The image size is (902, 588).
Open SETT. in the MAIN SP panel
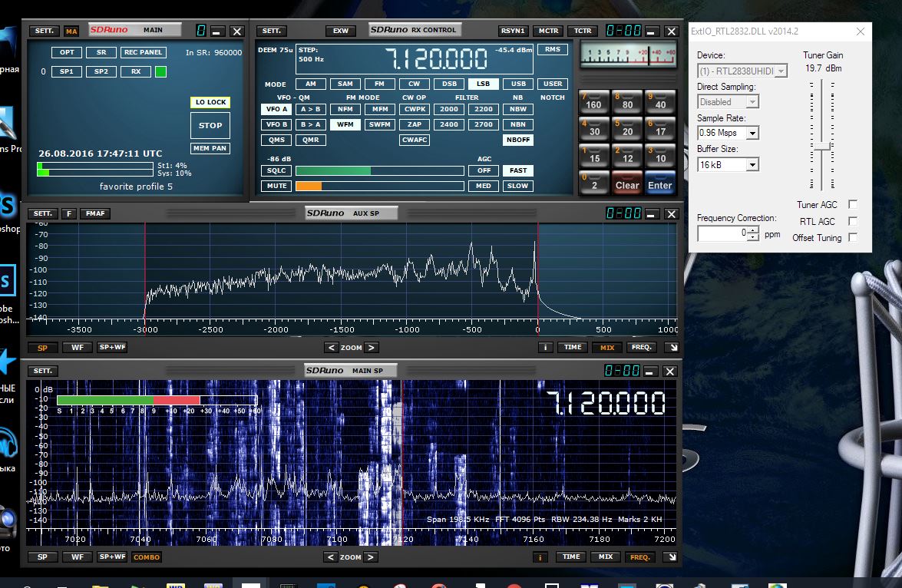point(42,371)
